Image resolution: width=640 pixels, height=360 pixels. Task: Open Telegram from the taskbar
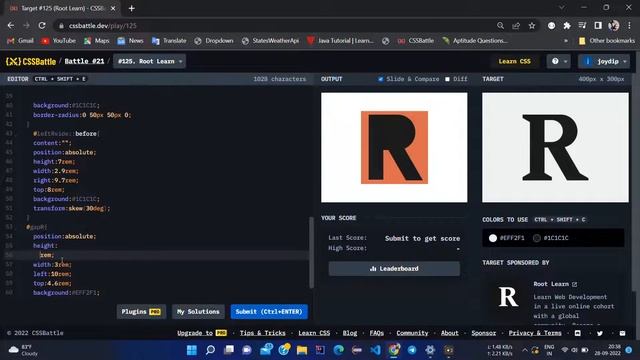pyautogui.click(x=412, y=350)
